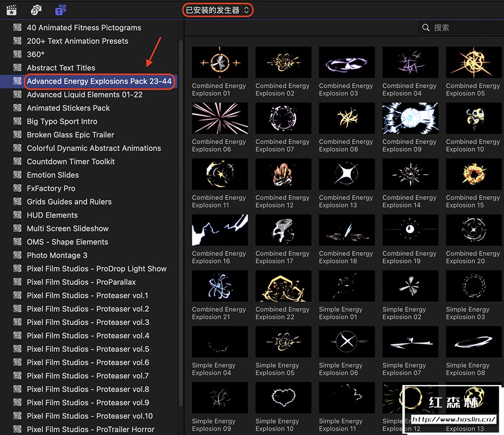Select Simple Energy Explosion 05 thumbnail
Image resolution: width=504 pixels, height=435 pixels.
point(283,342)
